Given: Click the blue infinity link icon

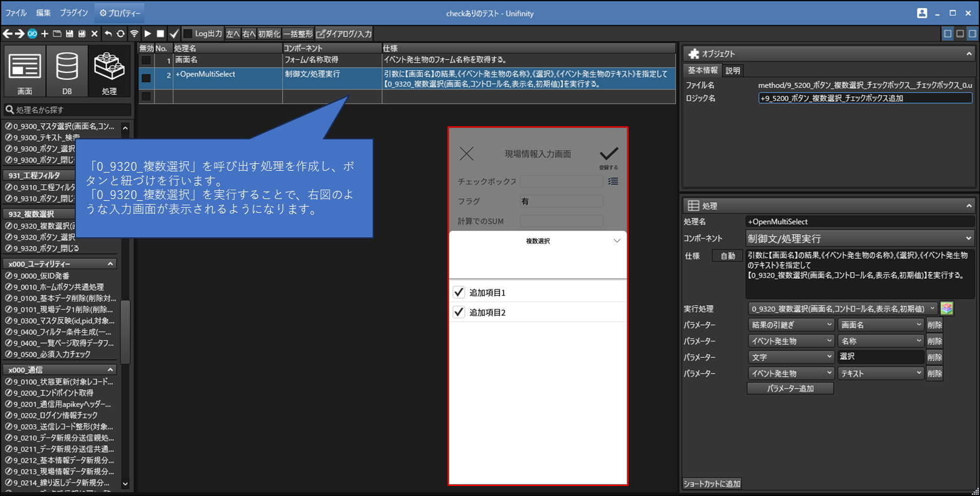Looking at the screenshot, I should (32, 34).
